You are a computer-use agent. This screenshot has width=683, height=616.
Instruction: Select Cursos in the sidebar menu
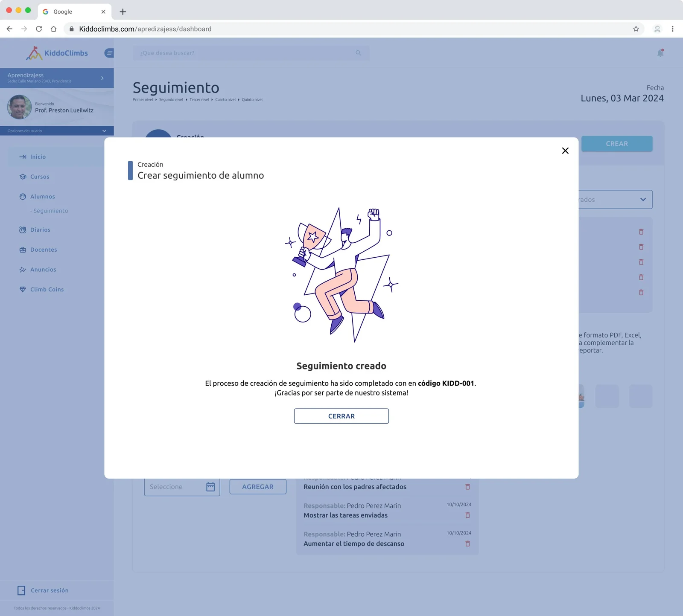[40, 177]
